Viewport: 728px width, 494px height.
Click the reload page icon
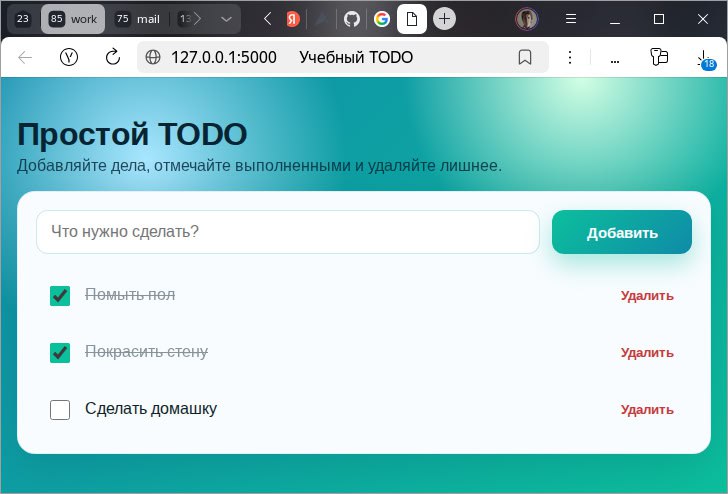(x=113, y=58)
